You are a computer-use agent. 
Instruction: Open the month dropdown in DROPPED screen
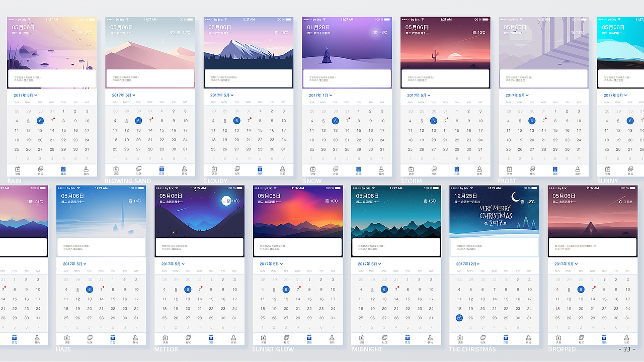pos(567,263)
